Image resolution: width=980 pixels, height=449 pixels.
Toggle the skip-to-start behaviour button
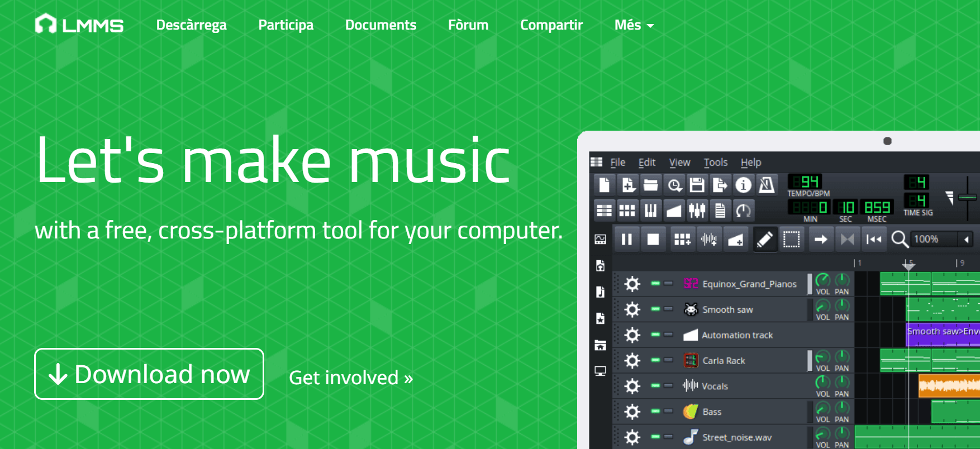click(874, 240)
